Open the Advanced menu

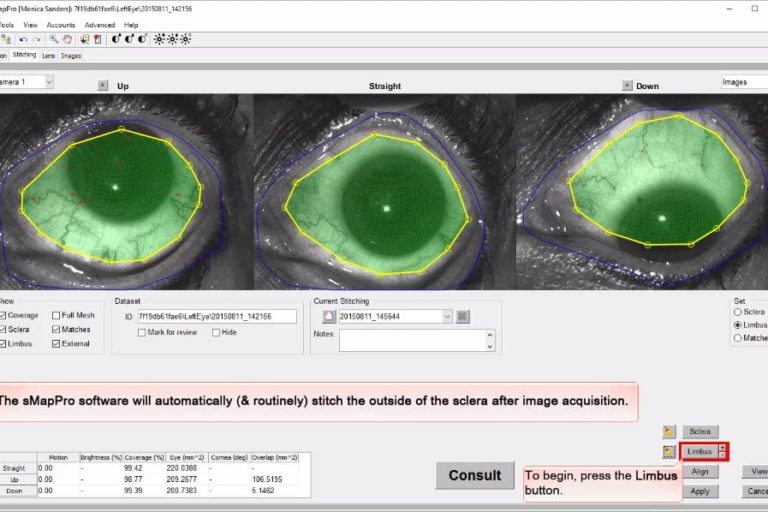(100, 24)
